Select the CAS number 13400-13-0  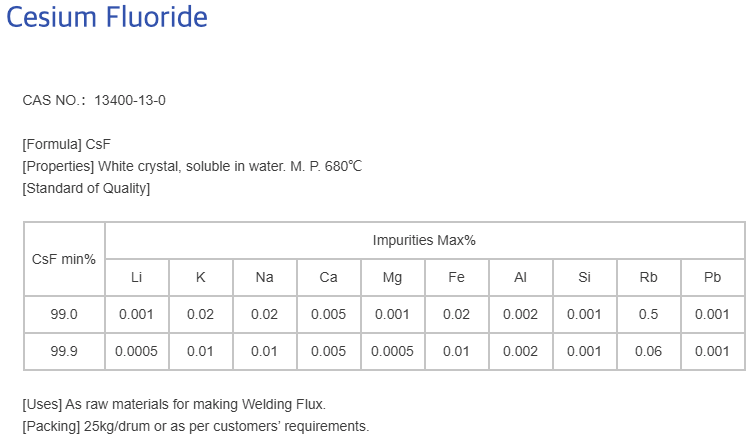tap(130, 101)
